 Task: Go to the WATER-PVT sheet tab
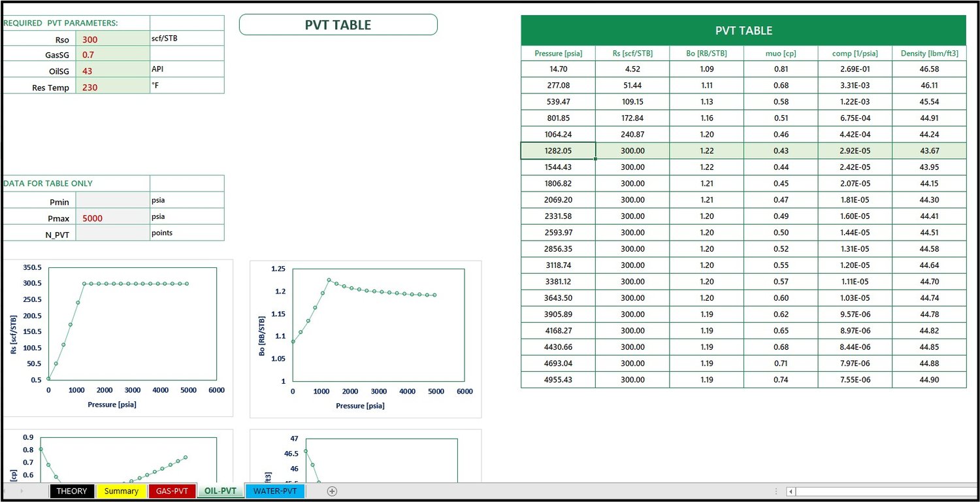pos(275,491)
